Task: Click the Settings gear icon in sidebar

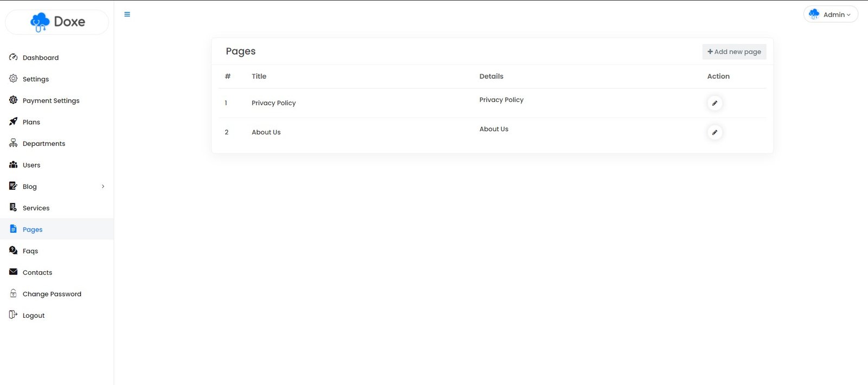Action: [14, 79]
